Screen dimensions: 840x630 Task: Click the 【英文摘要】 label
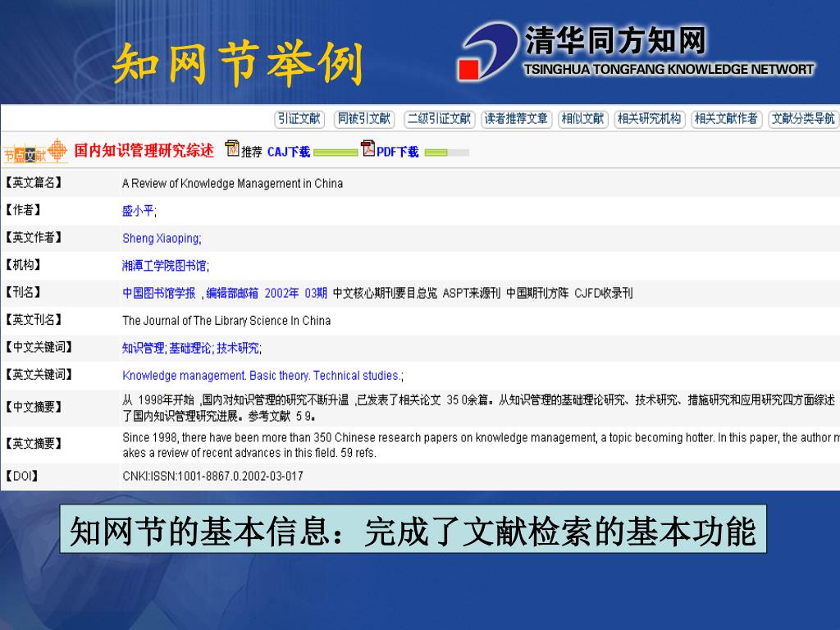pyautogui.click(x=34, y=444)
